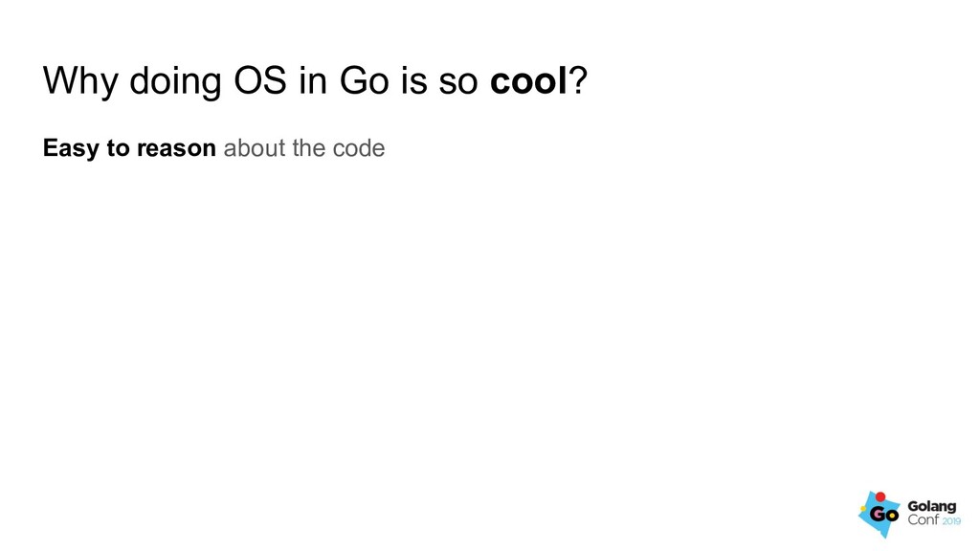
Task: Click the small yellow dot beside the logo
Action: 863,509
